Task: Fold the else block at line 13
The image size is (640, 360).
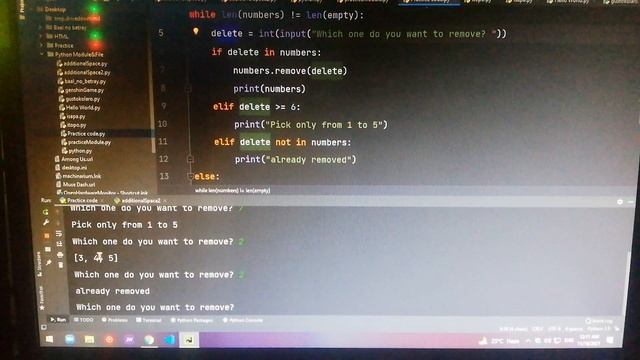Action: point(190,176)
